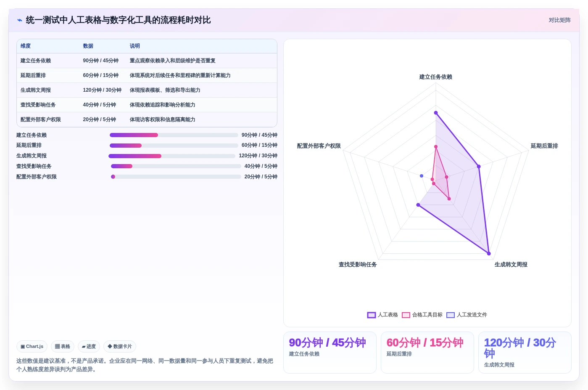Click the 数据 column header
Image resolution: width=588 pixels, height=390 pixels.
[88, 46]
